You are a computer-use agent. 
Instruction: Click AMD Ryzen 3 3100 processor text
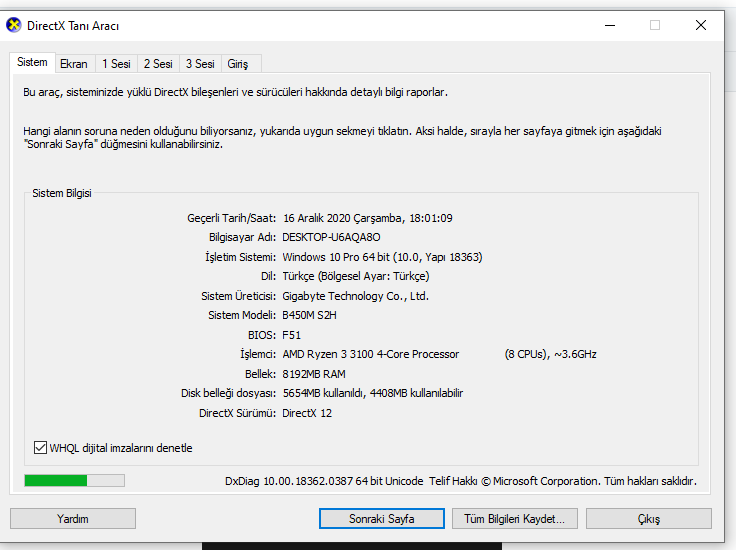pos(371,354)
